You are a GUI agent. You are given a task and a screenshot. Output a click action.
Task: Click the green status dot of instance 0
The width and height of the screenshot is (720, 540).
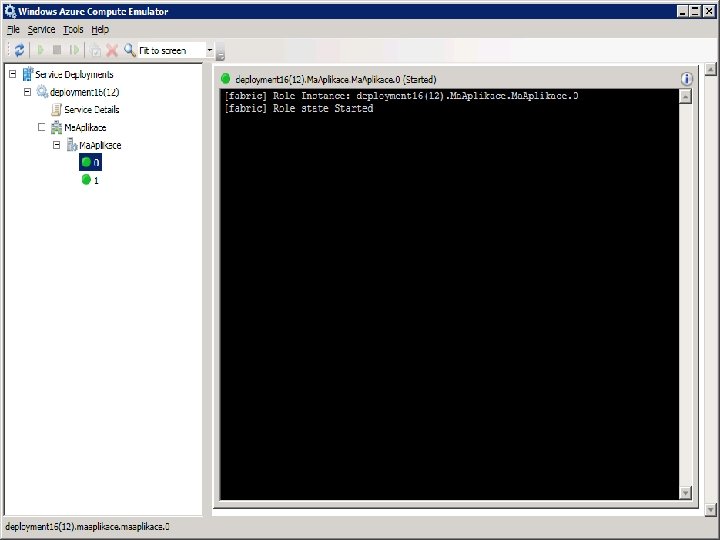[86, 162]
